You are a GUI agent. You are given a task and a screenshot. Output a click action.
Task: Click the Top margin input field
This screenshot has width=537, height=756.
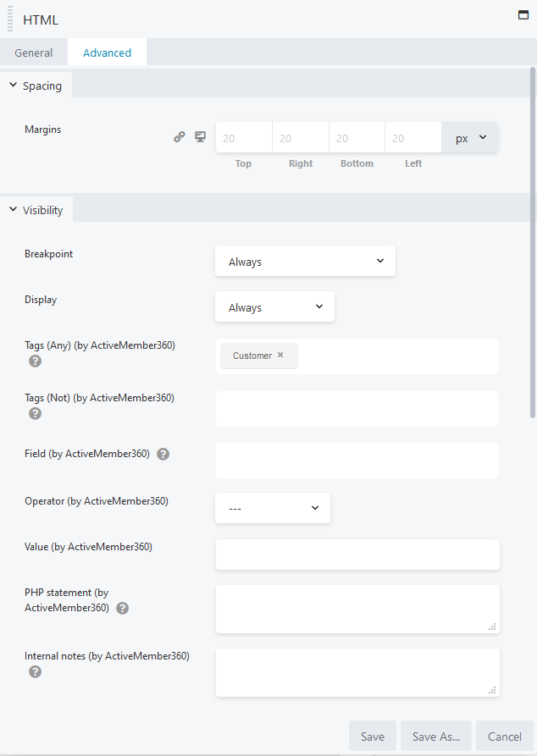243,136
